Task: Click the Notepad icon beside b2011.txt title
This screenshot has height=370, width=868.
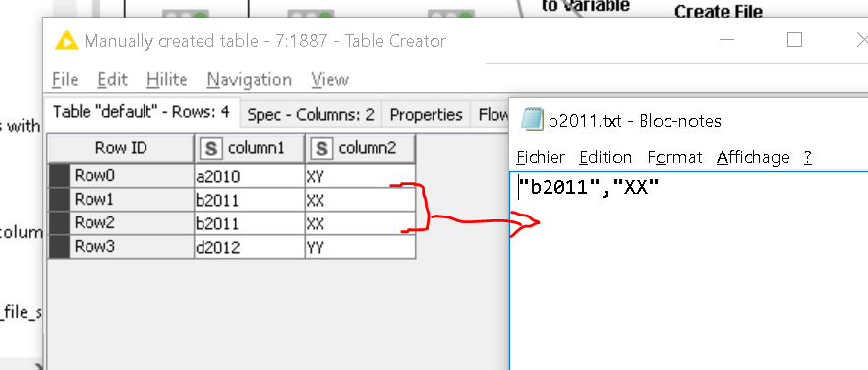Action: pyautogui.click(x=532, y=120)
